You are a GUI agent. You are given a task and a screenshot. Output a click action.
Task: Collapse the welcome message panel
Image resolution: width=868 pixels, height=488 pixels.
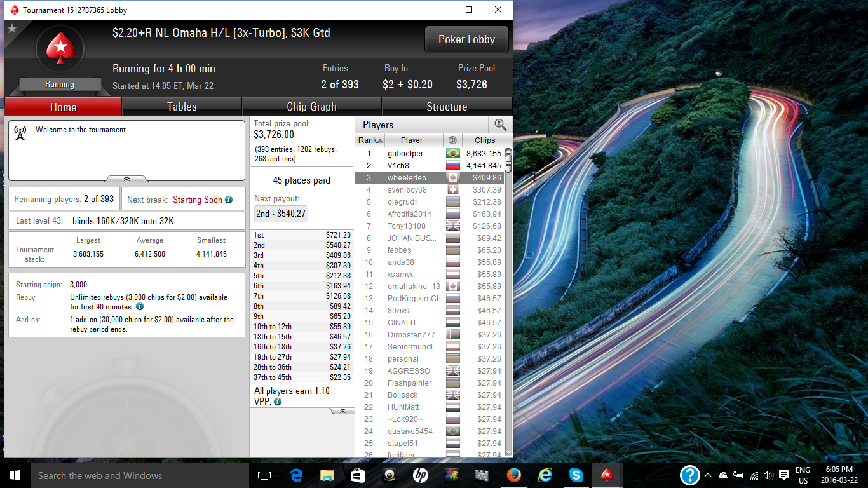pyautogui.click(x=126, y=179)
